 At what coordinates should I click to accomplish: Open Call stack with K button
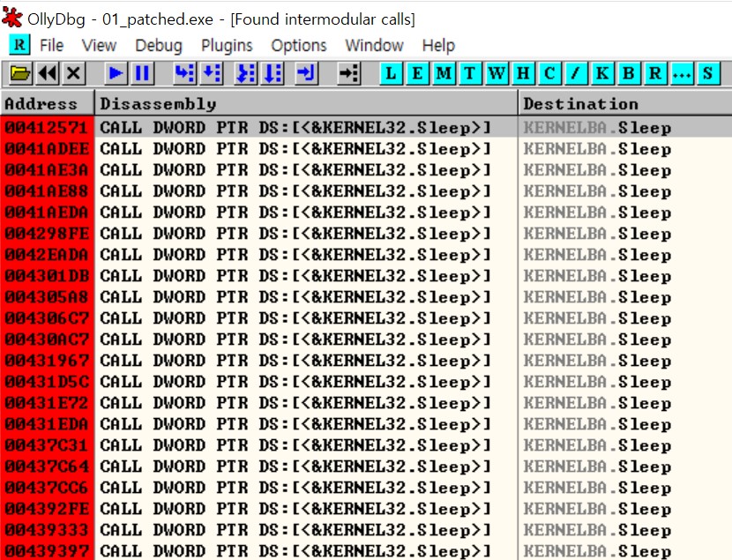(x=602, y=74)
